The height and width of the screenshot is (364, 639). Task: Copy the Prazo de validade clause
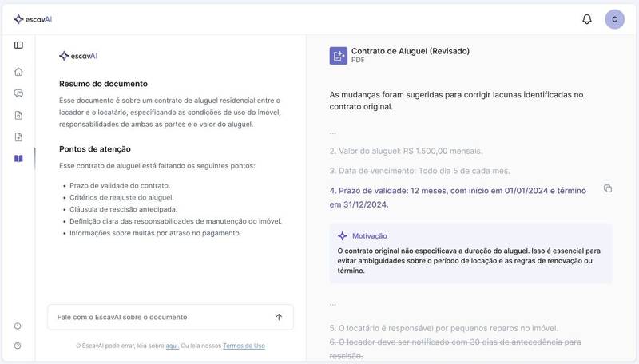pos(608,188)
